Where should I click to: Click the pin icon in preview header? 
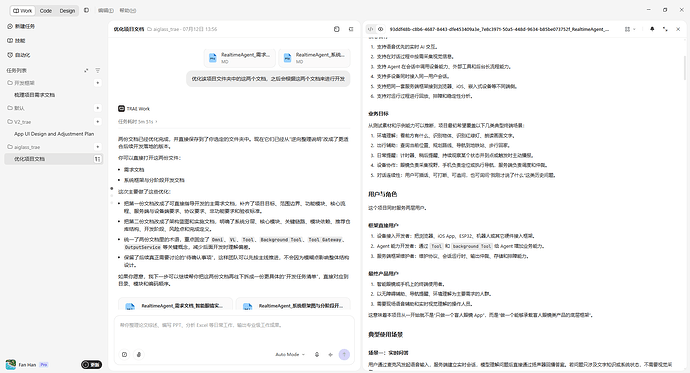pyautogui.click(x=652, y=29)
